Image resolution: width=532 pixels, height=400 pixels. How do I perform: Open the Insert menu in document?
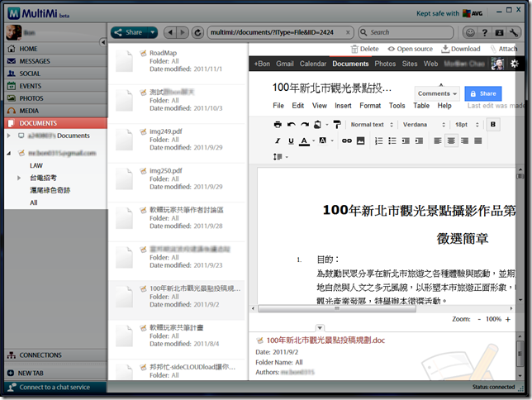[x=343, y=106]
